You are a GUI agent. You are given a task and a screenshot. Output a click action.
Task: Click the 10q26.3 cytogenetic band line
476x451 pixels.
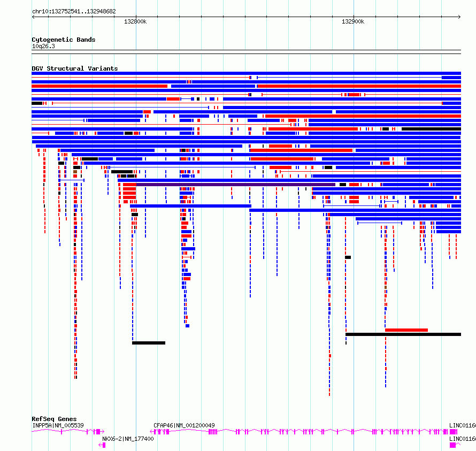(246, 52)
